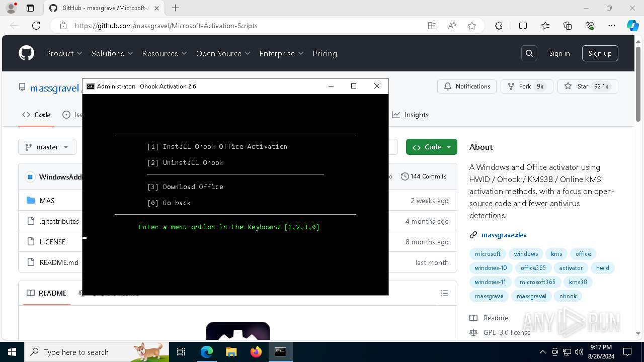644x362 pixels.
Task: Click Sign up button
Action: pos(600,53)
